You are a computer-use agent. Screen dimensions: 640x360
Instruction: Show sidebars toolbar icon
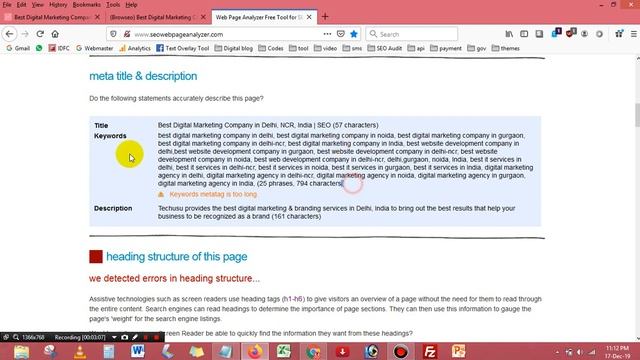(524, 34)
